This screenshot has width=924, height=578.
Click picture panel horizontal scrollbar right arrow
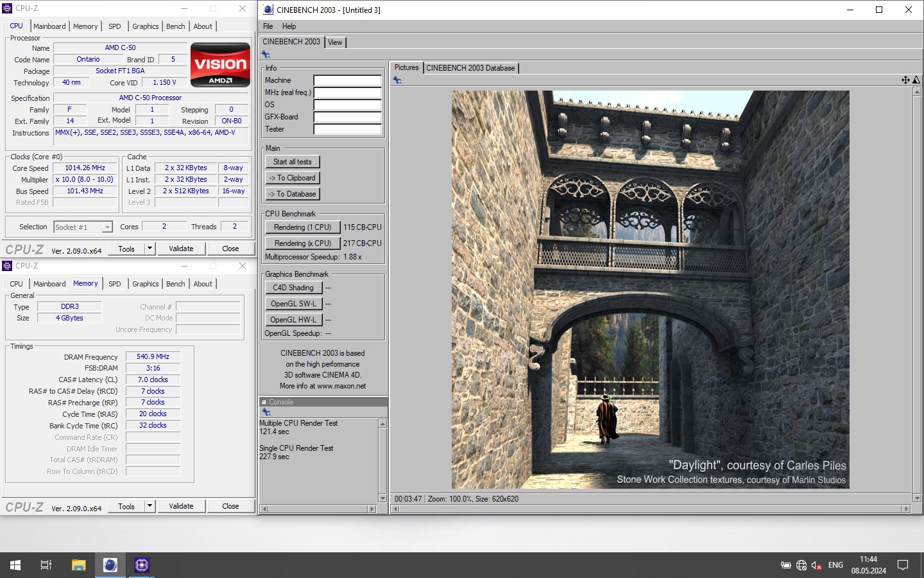click(906, 509)
